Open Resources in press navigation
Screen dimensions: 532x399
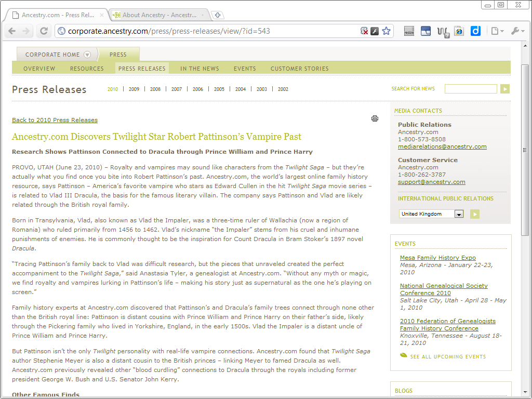(x=87, y=69)
